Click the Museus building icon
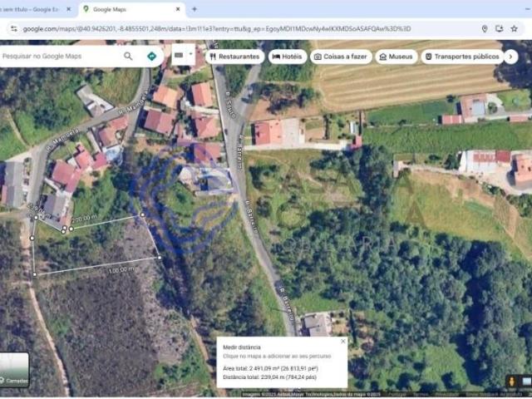Viewport: 532px width, 399px height. 382,57
